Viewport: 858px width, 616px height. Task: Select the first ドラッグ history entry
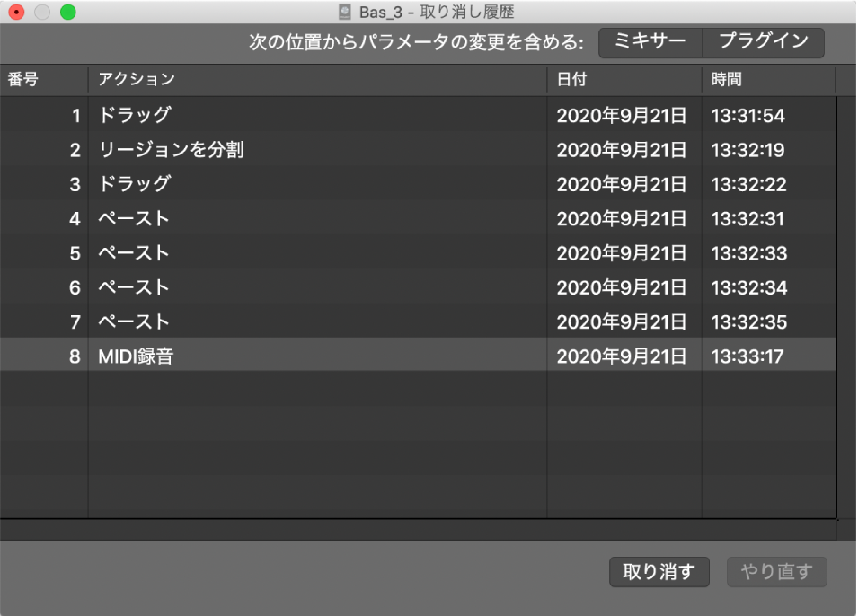pyautogui.click(x=270, y=116)
